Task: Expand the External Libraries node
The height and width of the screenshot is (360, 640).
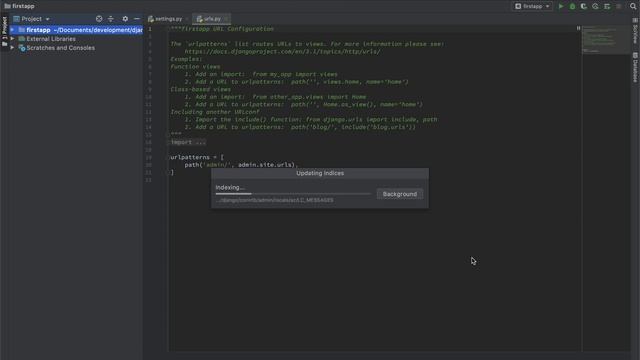Action: point(12,39)
